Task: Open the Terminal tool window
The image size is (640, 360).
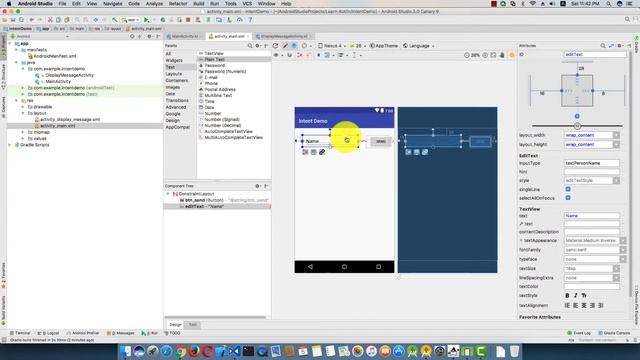Action: click(x=20, y=333)
